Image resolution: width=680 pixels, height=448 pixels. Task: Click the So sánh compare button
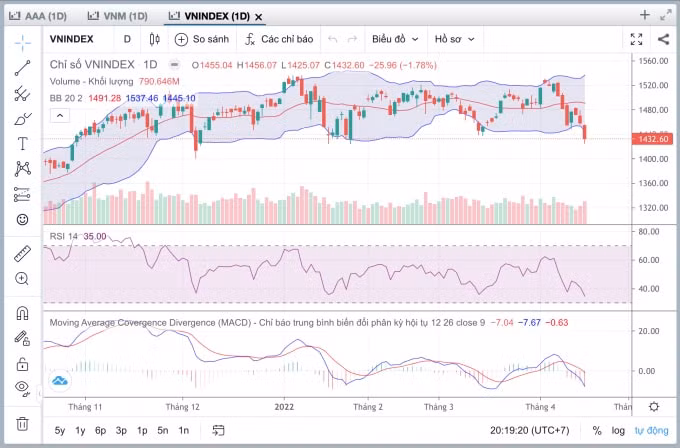pos(202,39)
